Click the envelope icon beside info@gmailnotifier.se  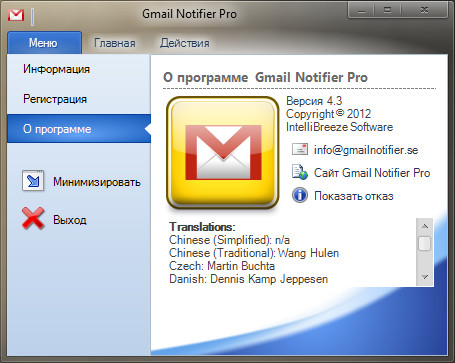(300, 149)
